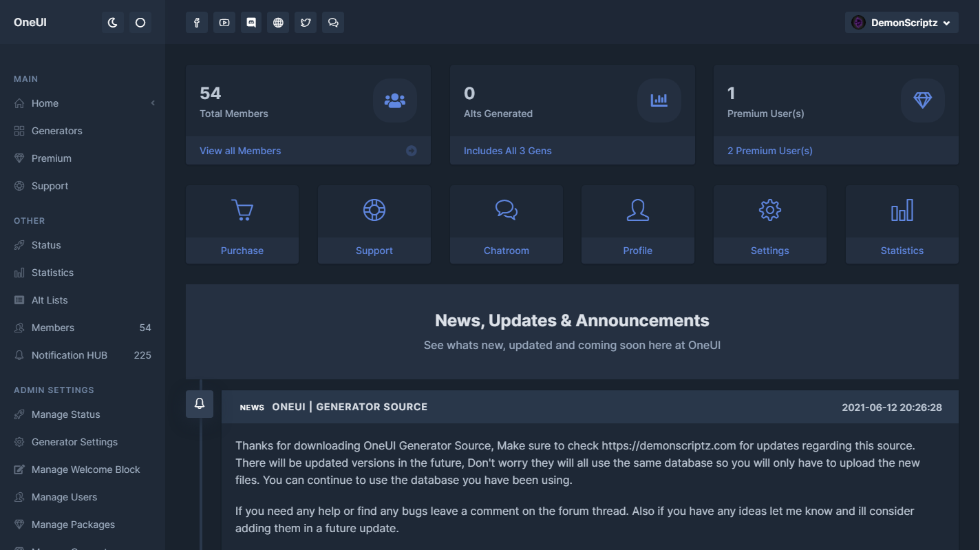Click the Twitter bird icon
The height and width of the screenshot is (550, 980).
[x=306, y=23]
